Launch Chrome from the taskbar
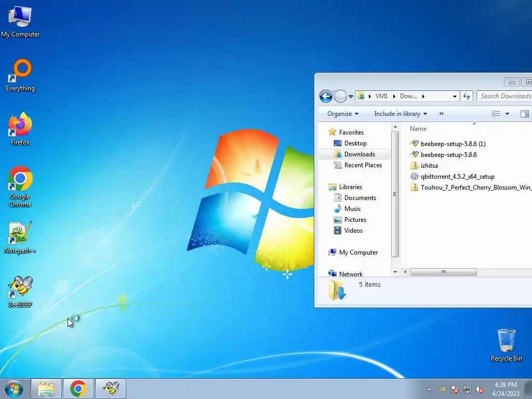Image resolution: width=532 pixels, height=399 pixels. (x=78, y=389)
